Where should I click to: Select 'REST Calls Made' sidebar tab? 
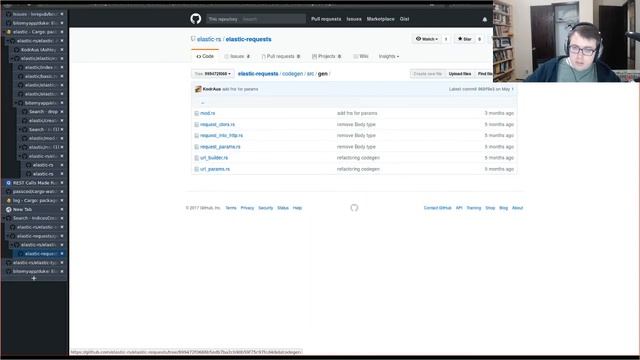[34, 183]
